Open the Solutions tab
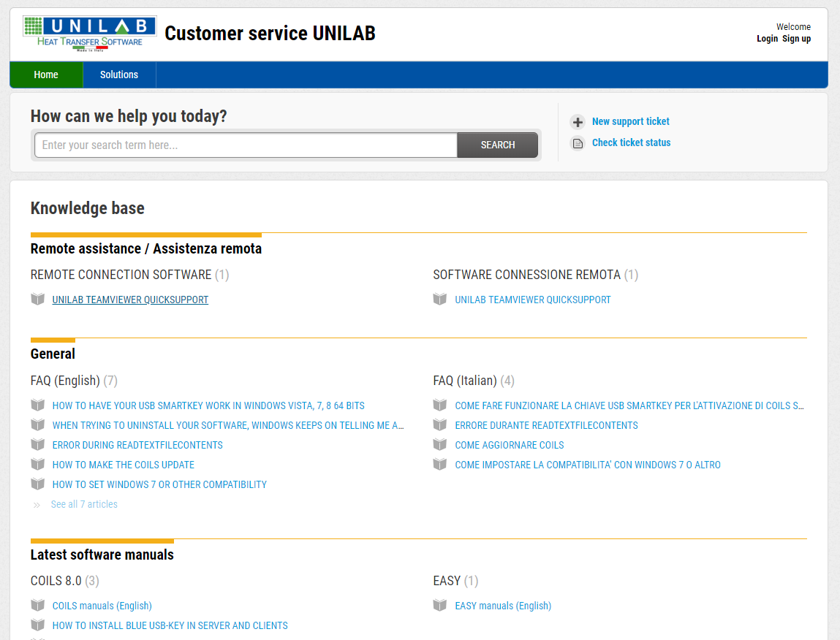Screen dimensions: 840x640 [119, 75]
